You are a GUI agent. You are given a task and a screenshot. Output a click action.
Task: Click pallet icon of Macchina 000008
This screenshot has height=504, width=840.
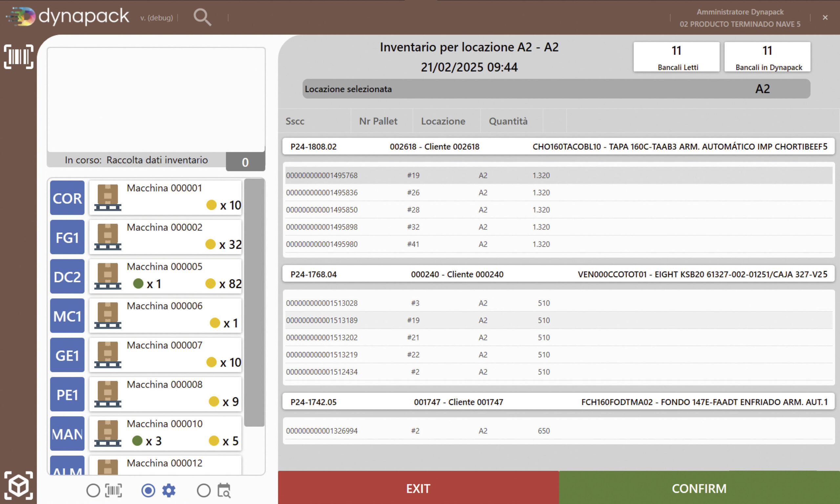click(108, 394)
